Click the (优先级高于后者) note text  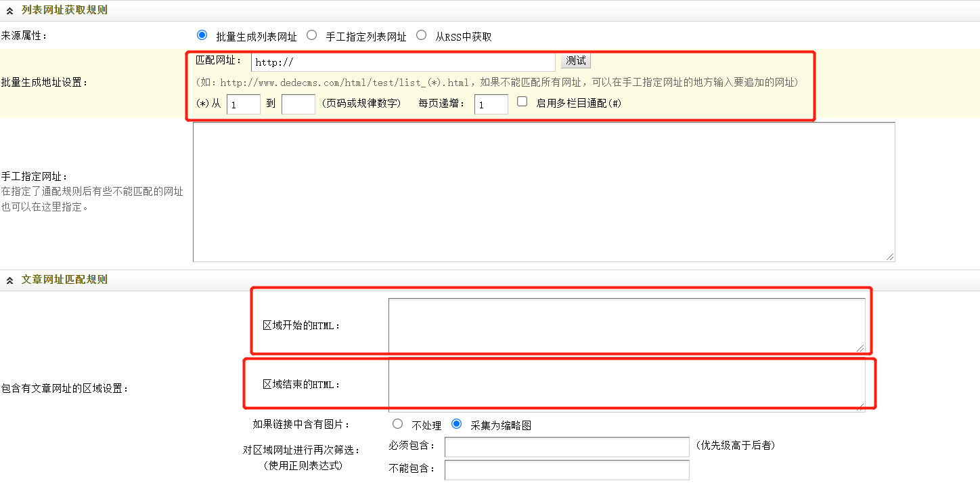pos(735,445)
